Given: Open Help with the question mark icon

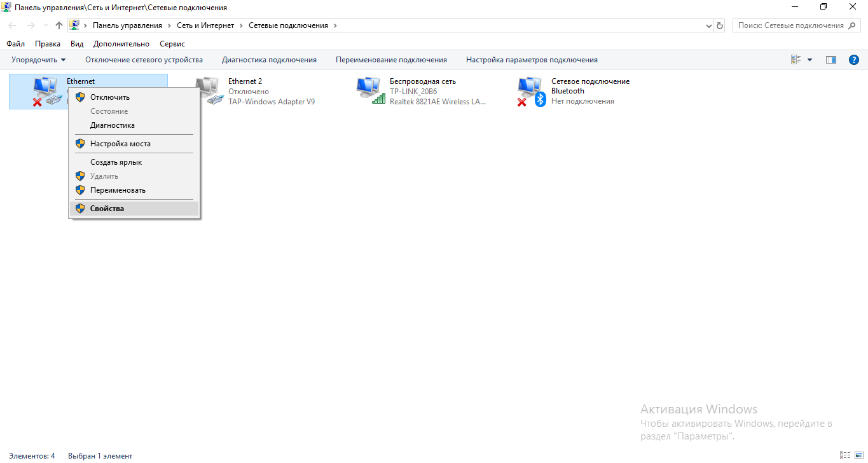Looking at the screenshot, I should point(854,60).
